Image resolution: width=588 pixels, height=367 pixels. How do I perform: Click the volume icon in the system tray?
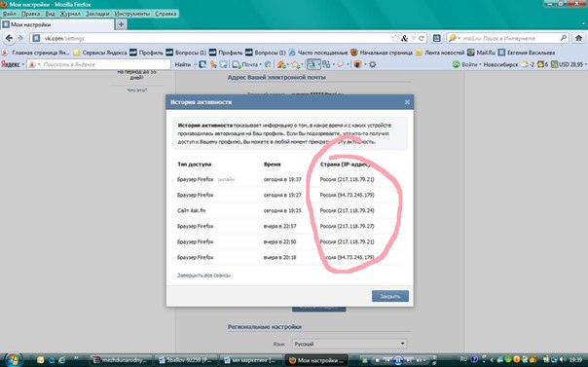[x=563, y=360]
